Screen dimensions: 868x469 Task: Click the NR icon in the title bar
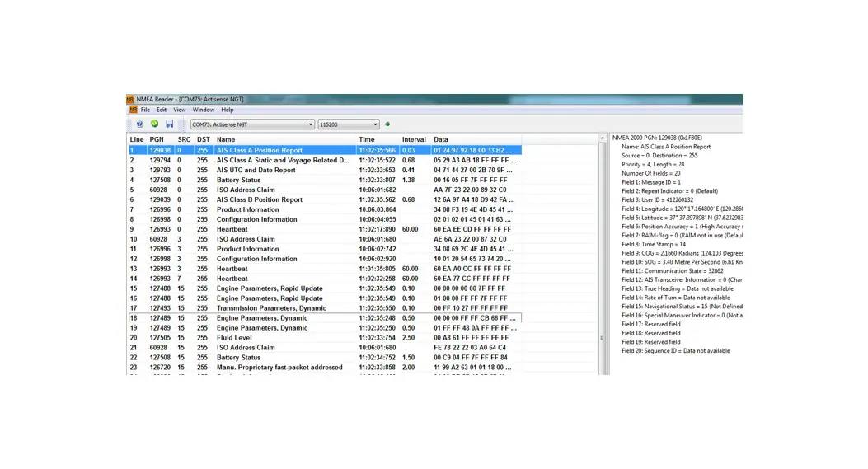[130, 99]
